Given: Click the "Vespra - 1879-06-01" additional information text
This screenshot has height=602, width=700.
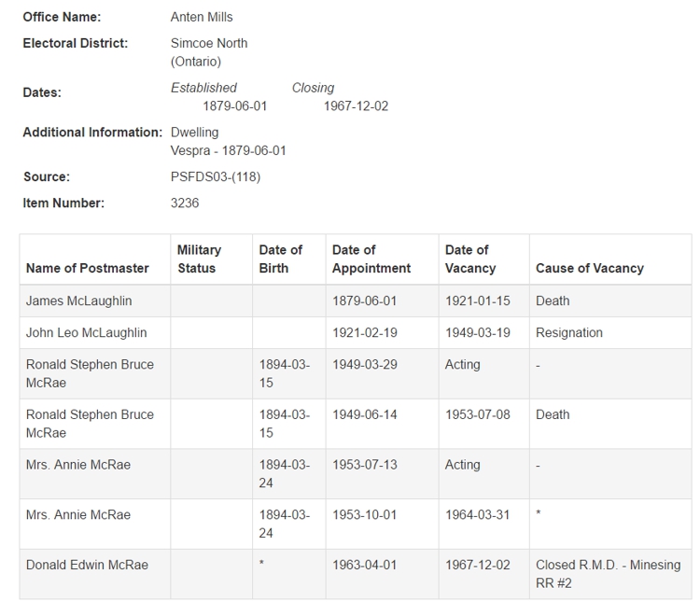Looking at the screenshot, I should click(229, 150).
